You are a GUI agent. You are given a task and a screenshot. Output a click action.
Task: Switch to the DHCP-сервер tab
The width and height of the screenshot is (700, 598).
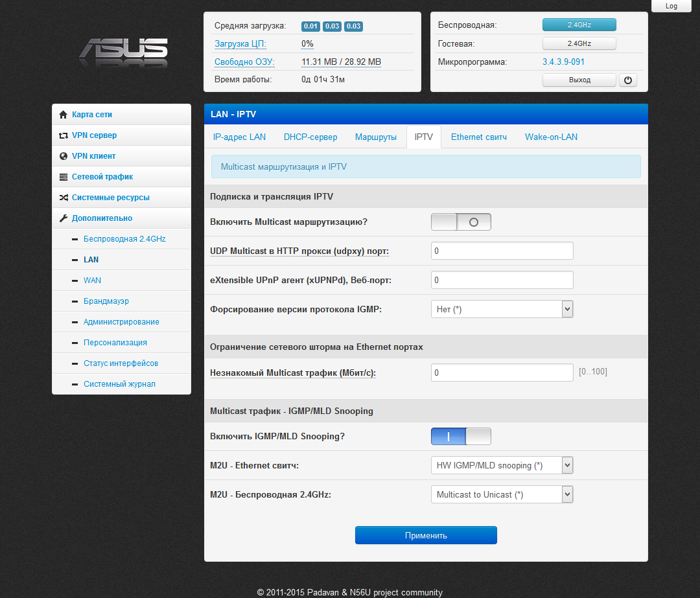pos(310,137)
